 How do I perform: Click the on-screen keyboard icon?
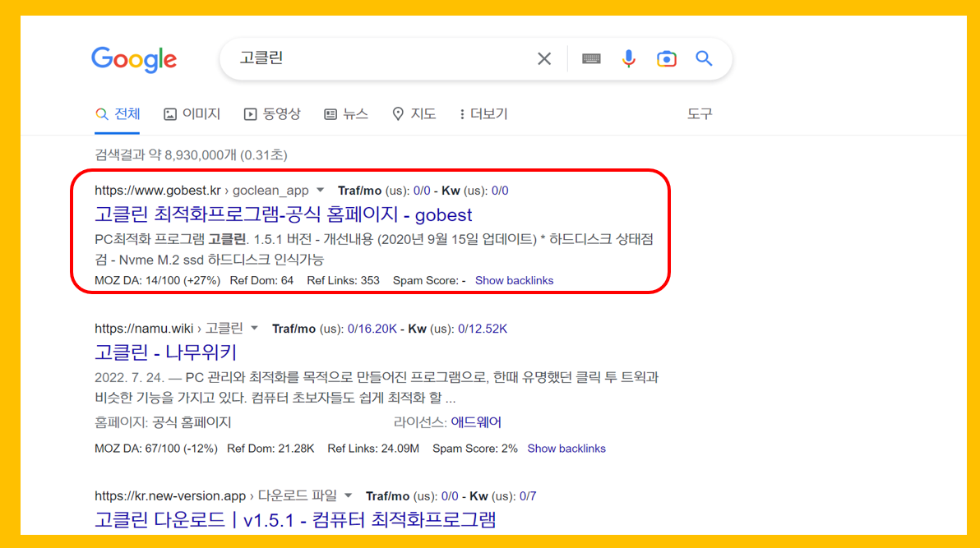coord(589,58)
